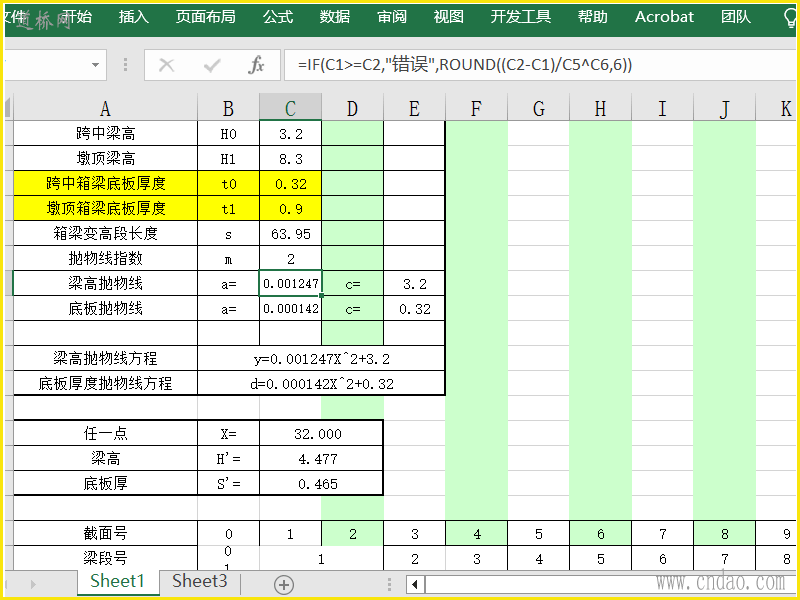Select the H'= value 4.477
Image resolution: width=800 pixels, height=600 pixels.
pyautogui.click(x=321, y=458)
